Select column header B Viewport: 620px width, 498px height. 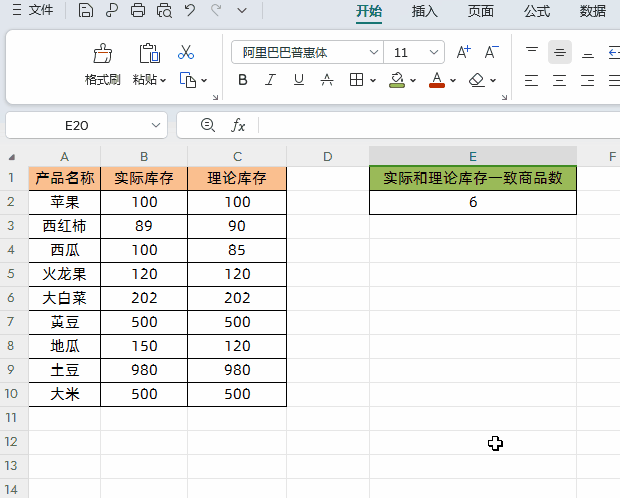(144, 157)
